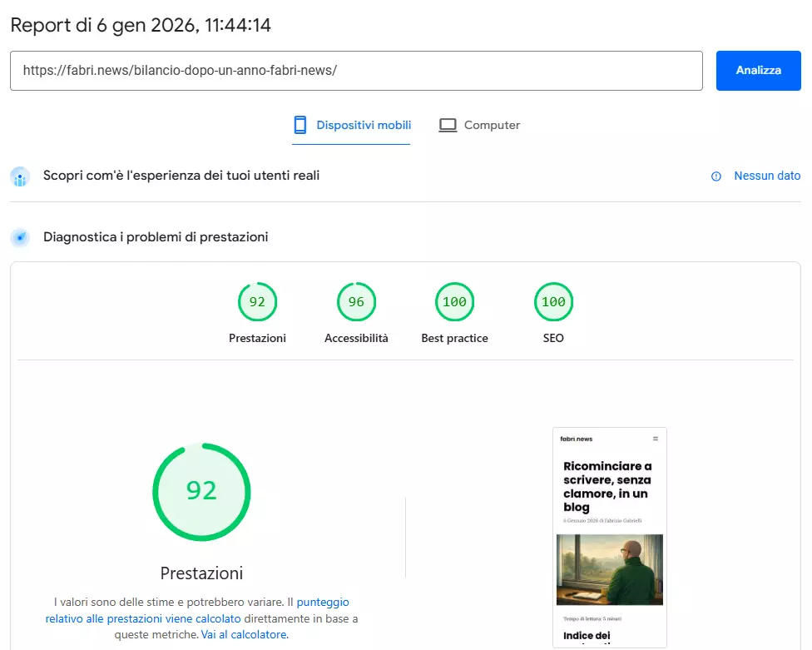Select the Accessibilità score gauge 96
Screen dimensions: 812x650
click(x=356, y=302)
